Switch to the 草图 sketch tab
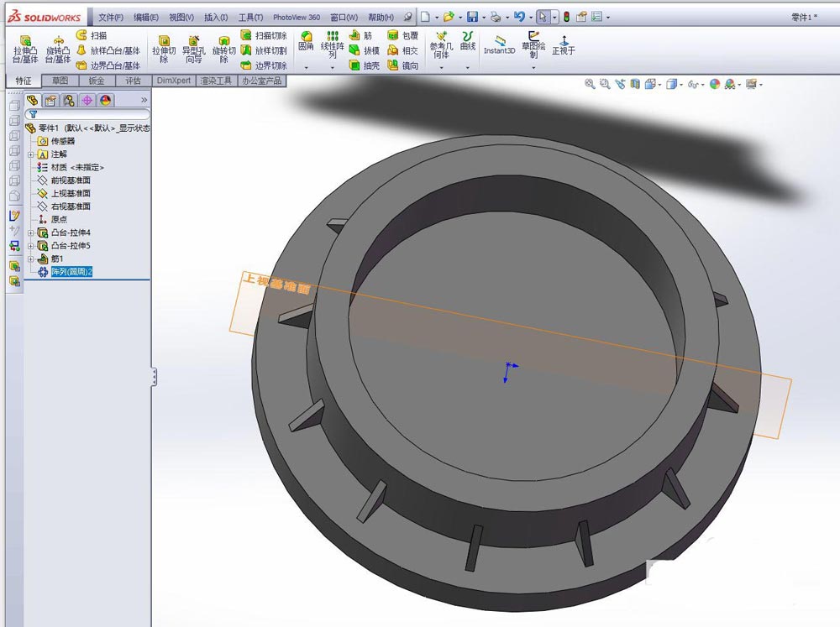 pyautogui.click(x=60, y=81)
